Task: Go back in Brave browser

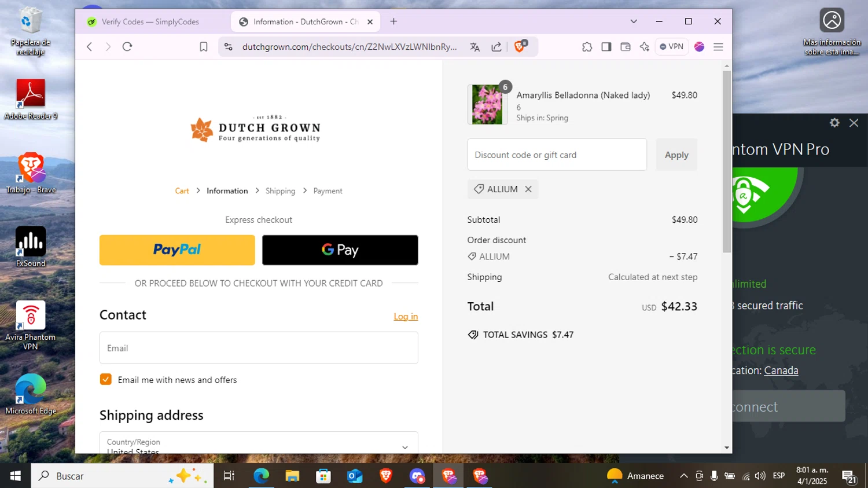Action: [89, 47]
